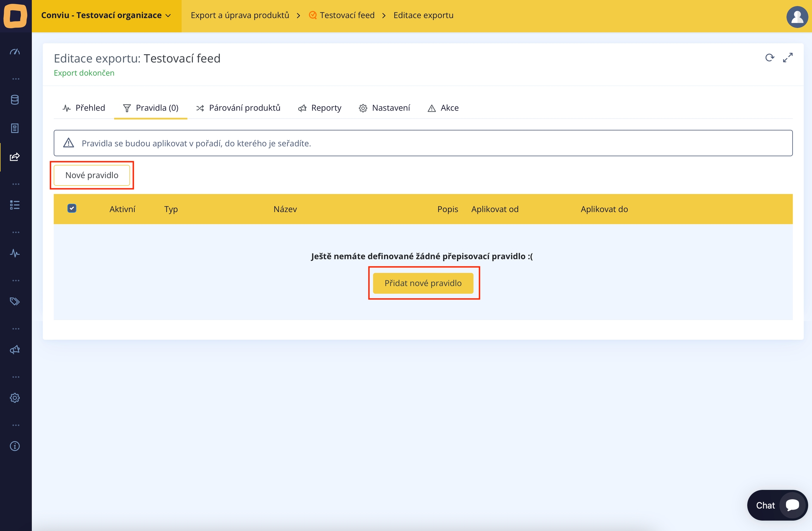Expand the Conviu organization dropdown
The width and height of the screenshot is (812, 531).
[106, 15]
